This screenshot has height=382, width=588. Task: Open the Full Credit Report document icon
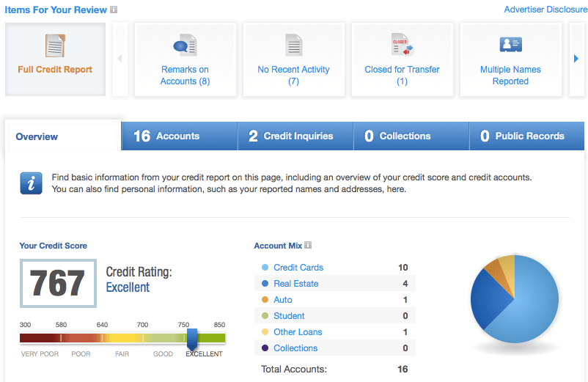tap(55, 45)
